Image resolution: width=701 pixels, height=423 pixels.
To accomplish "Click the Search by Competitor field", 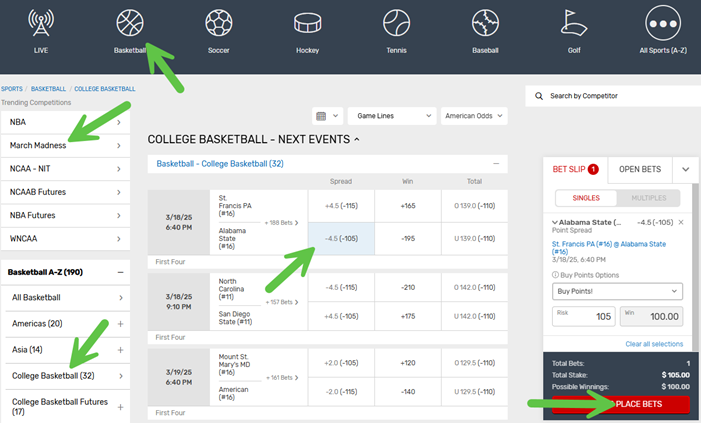I will (x=612, y=96).
